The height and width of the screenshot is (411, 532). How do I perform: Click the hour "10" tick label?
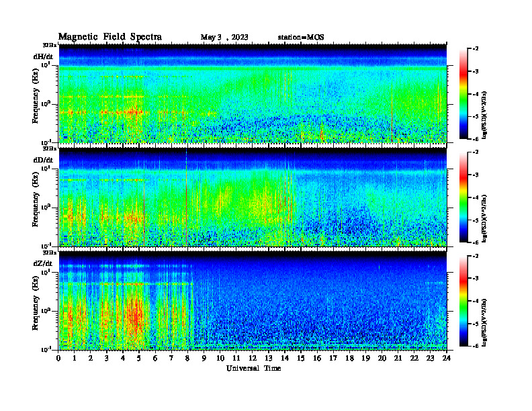click(220, 358)
